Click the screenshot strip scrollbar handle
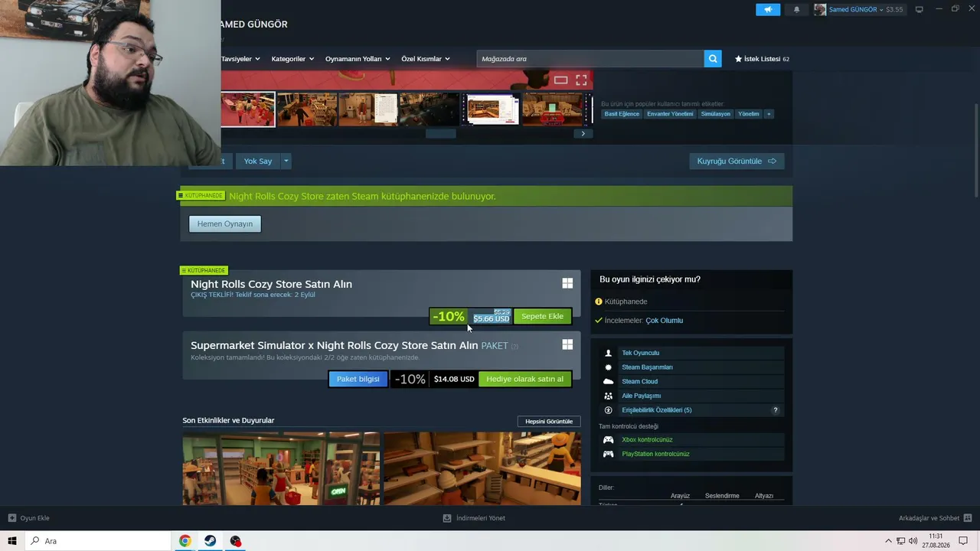Screen dimensions: 980x551 click(440, 134)
